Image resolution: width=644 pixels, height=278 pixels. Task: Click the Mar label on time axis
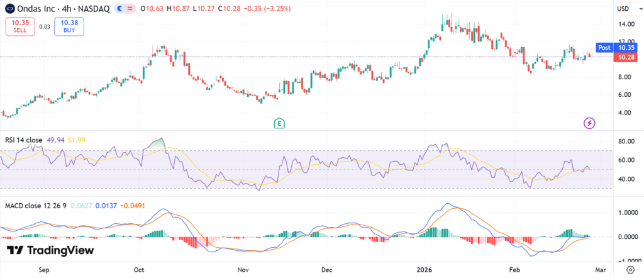pos(600,270)
